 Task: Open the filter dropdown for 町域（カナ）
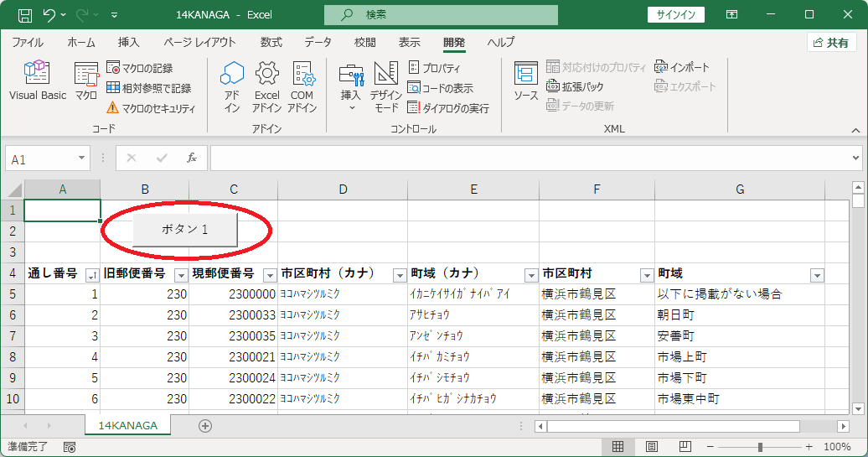531,275
